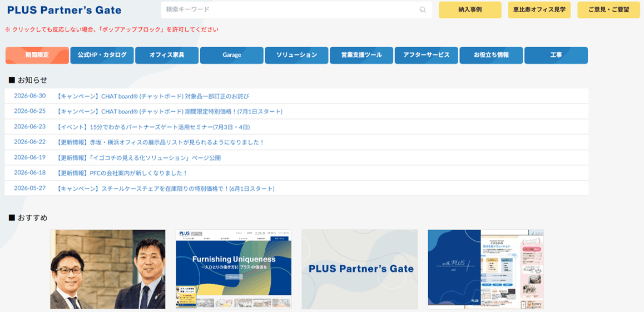Click the PLUS Partner's Gate header logo
Image resolution: width=644 pixels, height=312 pixels.
point(64,10)
